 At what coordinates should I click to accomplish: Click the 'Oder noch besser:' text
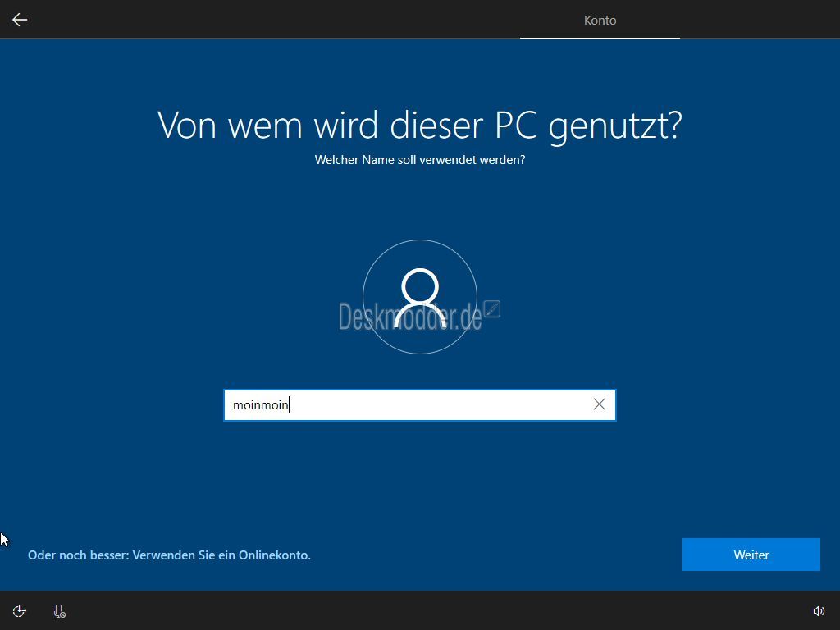click(78, 555)
